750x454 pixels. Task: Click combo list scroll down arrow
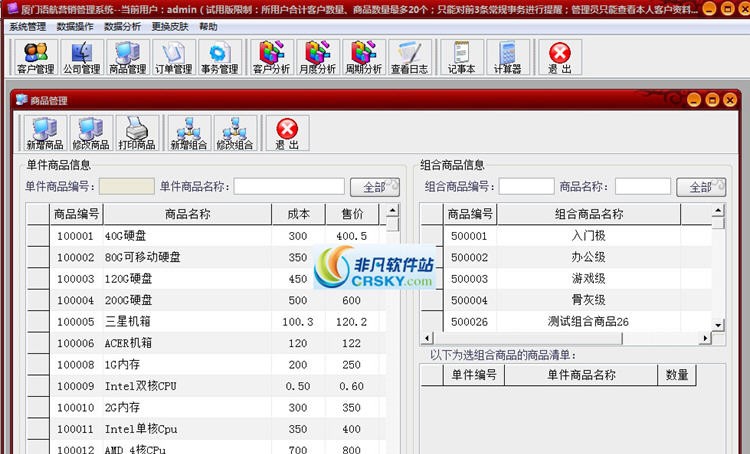pos(718,325)
